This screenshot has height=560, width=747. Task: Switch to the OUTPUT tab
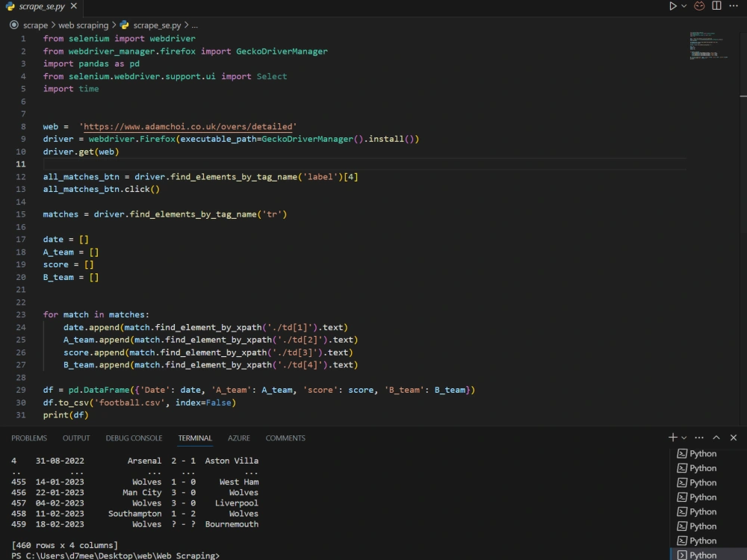(75, 438)
